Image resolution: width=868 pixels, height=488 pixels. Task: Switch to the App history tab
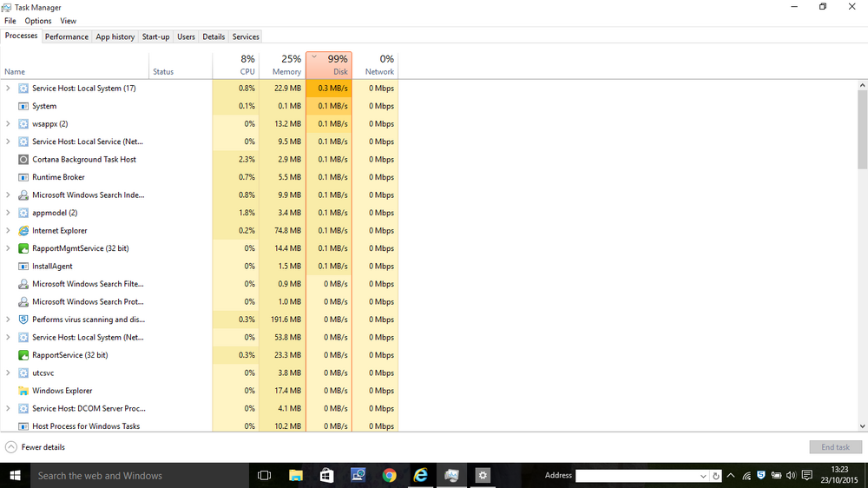click(x=115, y=36)
